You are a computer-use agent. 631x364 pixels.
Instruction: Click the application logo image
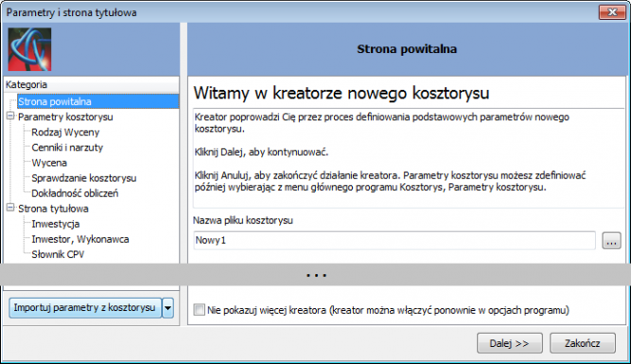(x=29, y=49)
